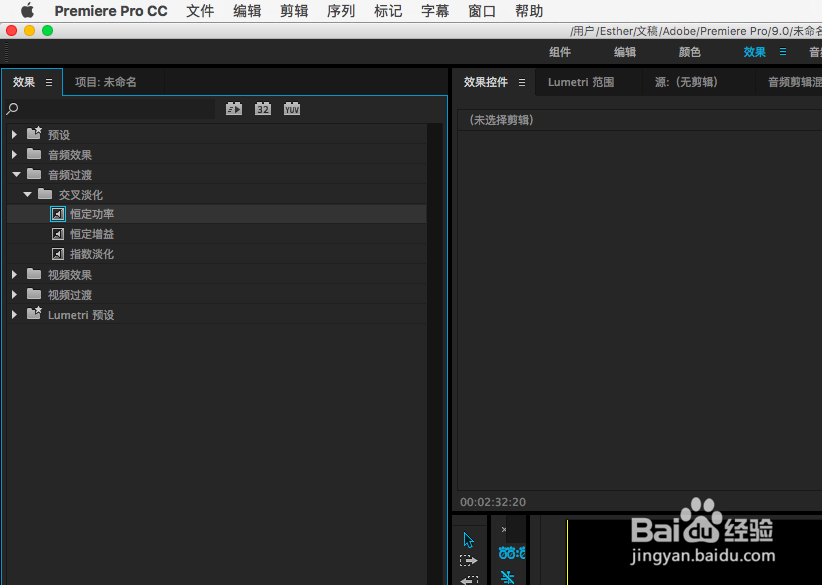Select the 视频过渡 folder icon
This screenshot has height=585, width=822.
coord(34,294)
